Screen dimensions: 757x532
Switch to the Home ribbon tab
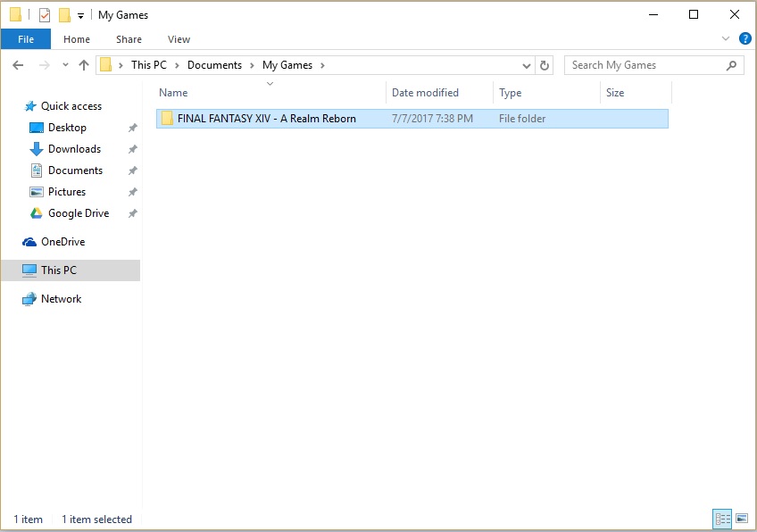click(x=76, y=39)
